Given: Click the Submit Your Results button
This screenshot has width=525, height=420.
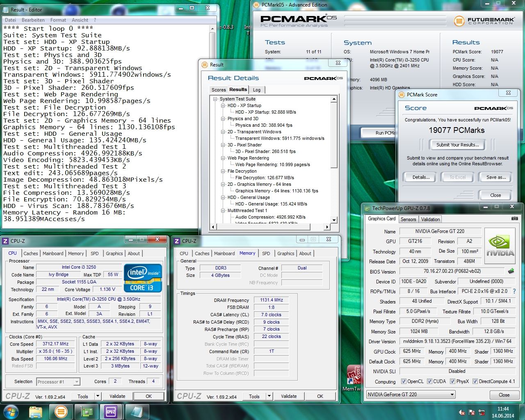Looking at the screenshot, I should pos(457,145).
